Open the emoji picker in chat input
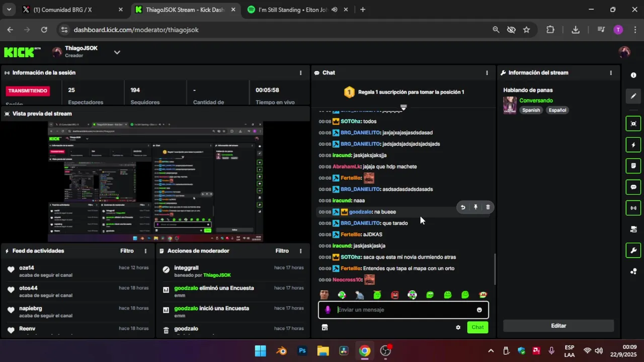This screenshot has width=644, height=362. pyautogui.click(x=479, y=310)
